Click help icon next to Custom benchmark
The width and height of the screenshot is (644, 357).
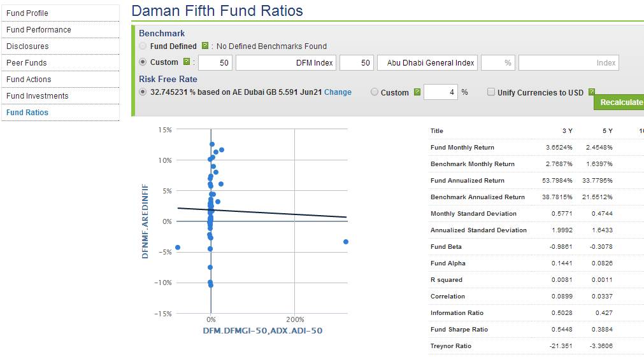(187, 62)
